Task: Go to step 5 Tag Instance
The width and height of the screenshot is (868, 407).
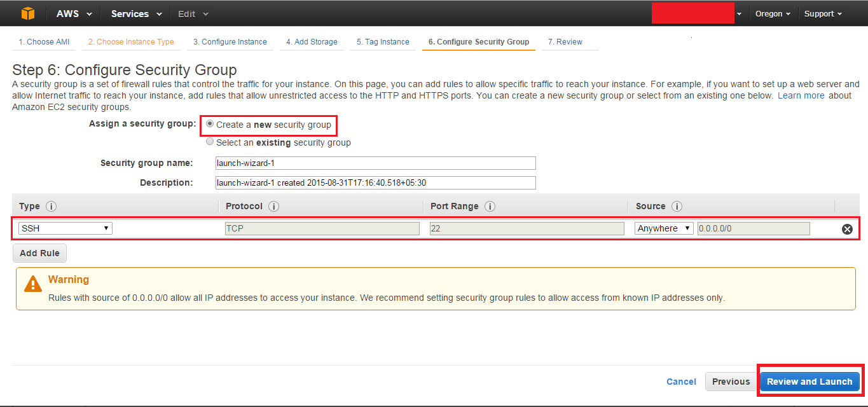Action: tap(383, 42)
